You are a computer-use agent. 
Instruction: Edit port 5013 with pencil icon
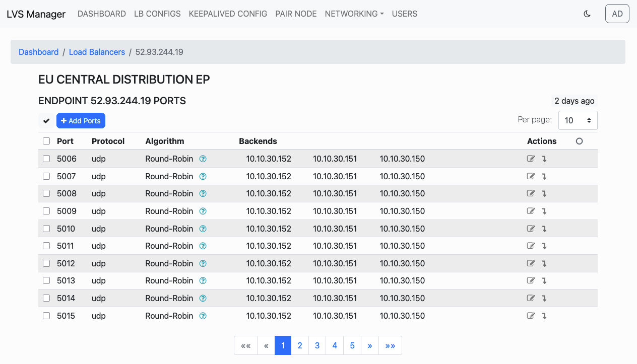point(531,280)
